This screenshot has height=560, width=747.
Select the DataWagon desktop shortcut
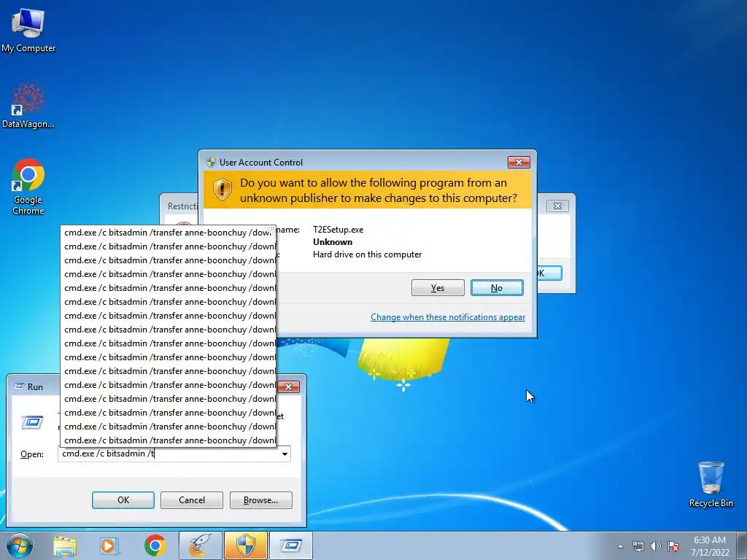[x=28, y=106]
